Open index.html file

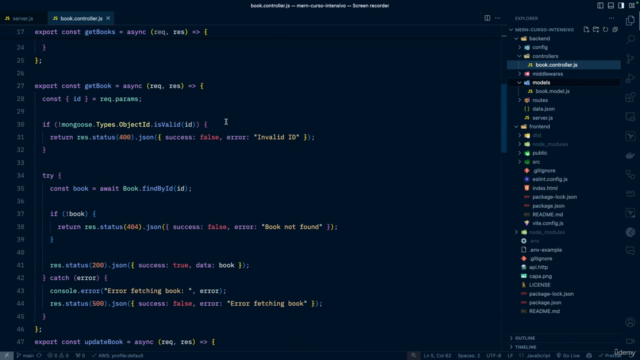coord(545,188)
